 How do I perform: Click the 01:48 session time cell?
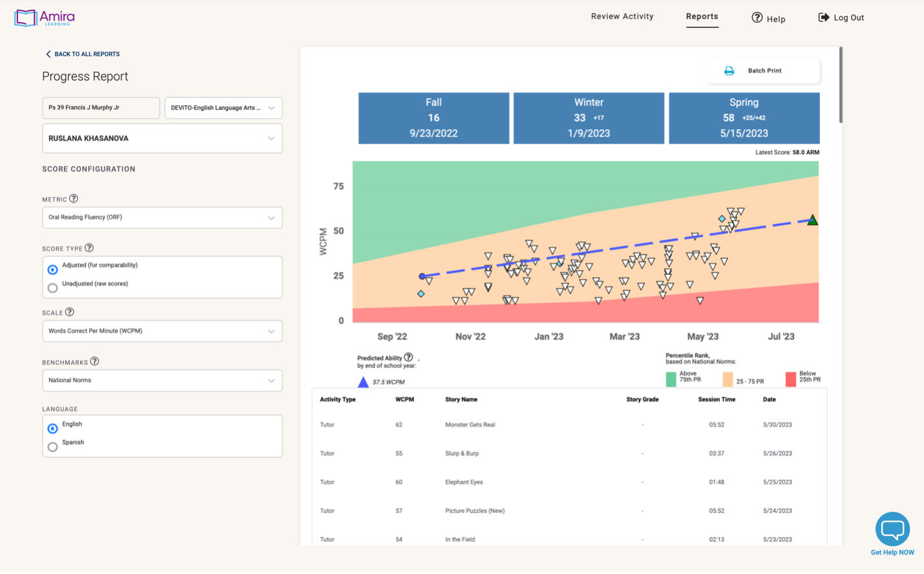click(x=717, y=482)
